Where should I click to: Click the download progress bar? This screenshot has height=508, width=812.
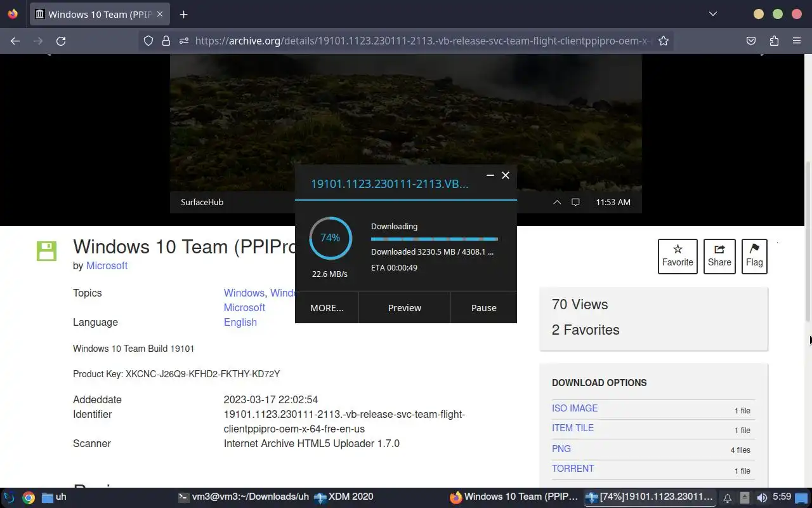[x=435, y=239]
